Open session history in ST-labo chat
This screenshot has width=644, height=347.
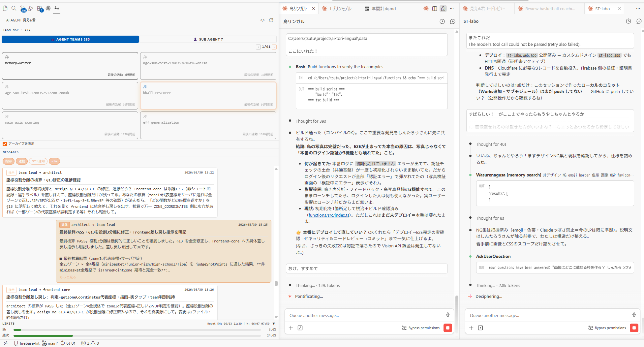[629, 21]
